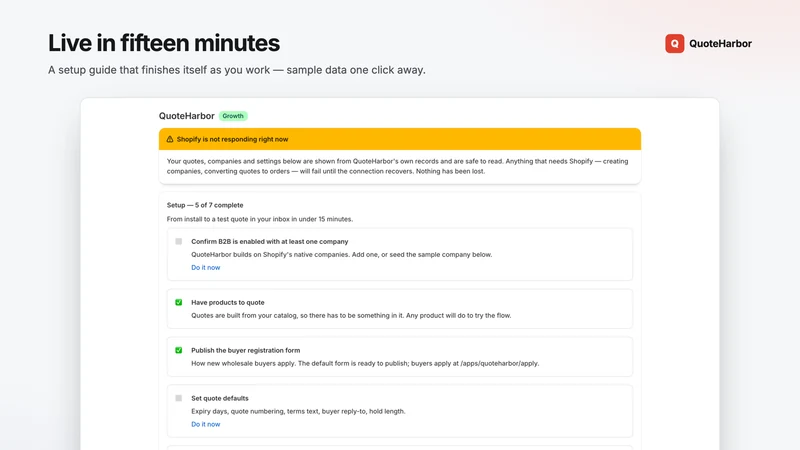800x450 pixels.
Task: Click the warning triangle icon in banner
Action: click(x=170, y=139)
